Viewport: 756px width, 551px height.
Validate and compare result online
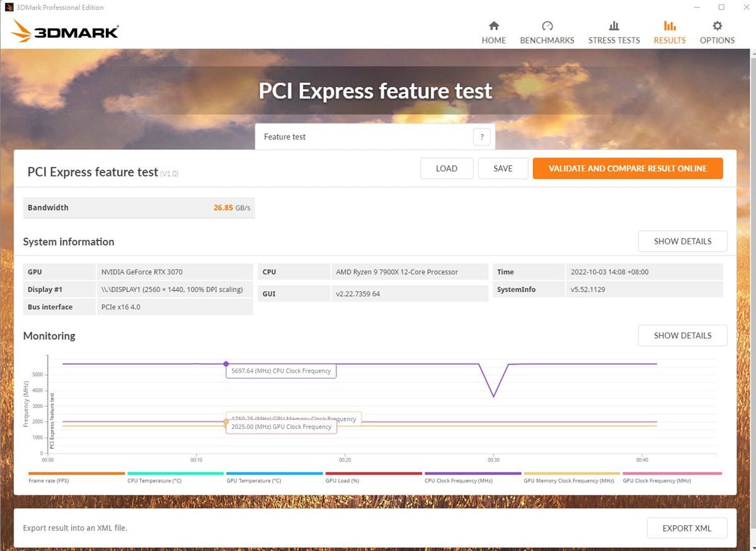pos(627,168)
